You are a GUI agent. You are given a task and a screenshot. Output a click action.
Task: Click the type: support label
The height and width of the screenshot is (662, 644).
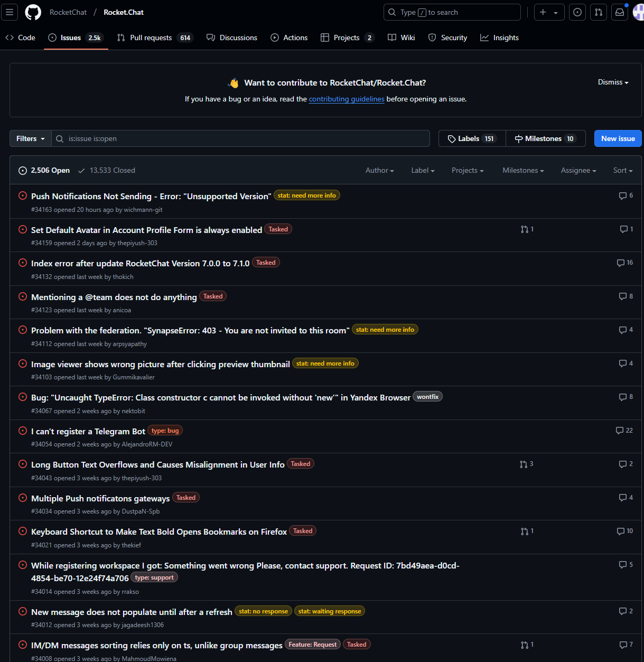(x=154, y=577)
